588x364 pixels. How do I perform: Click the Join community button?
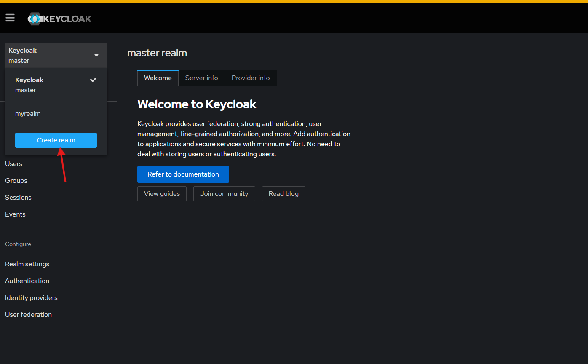click(224, 194)
